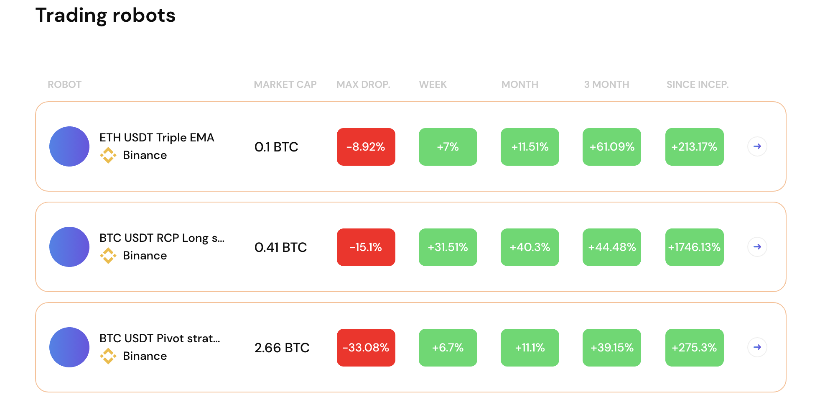Select the 2.66 BTC market cap value
Screen dimensions: 820x400
[282, 348]
